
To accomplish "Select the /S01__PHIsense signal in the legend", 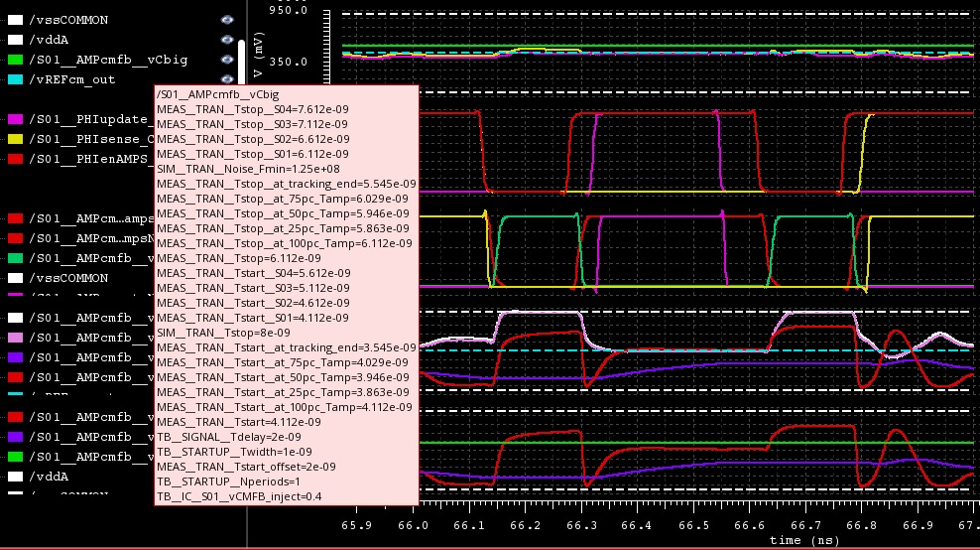I will click(x=89, y=139).
